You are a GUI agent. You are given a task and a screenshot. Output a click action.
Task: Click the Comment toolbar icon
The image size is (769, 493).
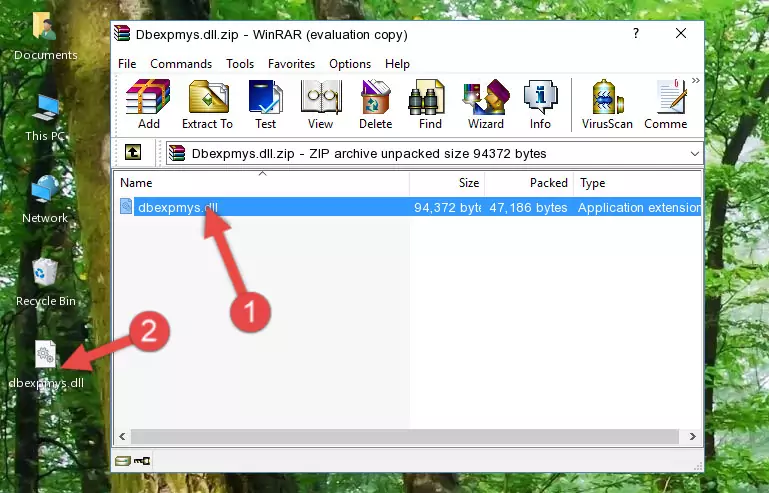666,104
